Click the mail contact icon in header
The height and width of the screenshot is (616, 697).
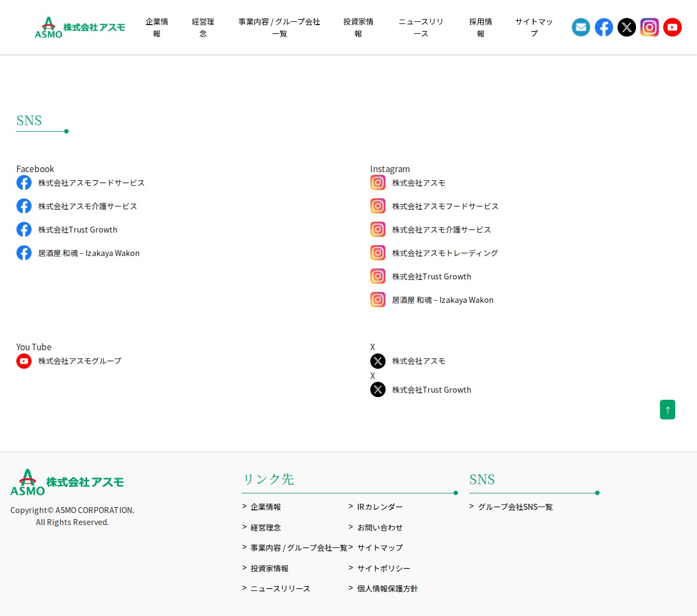tap(581, 27)
